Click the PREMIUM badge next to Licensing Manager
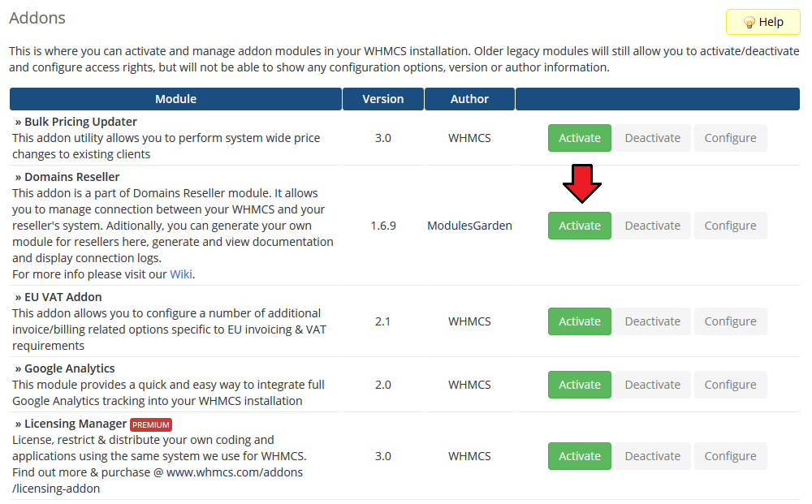Image resolution: width=812 pixels, height=504 pixels. pos(151,424)
